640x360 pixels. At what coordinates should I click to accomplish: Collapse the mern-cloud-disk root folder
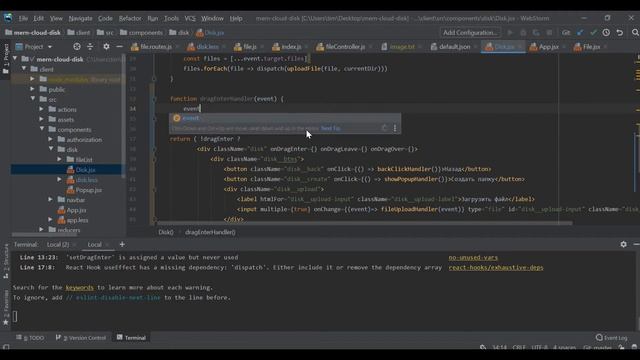pyautogui.click(x=15, y=59)
